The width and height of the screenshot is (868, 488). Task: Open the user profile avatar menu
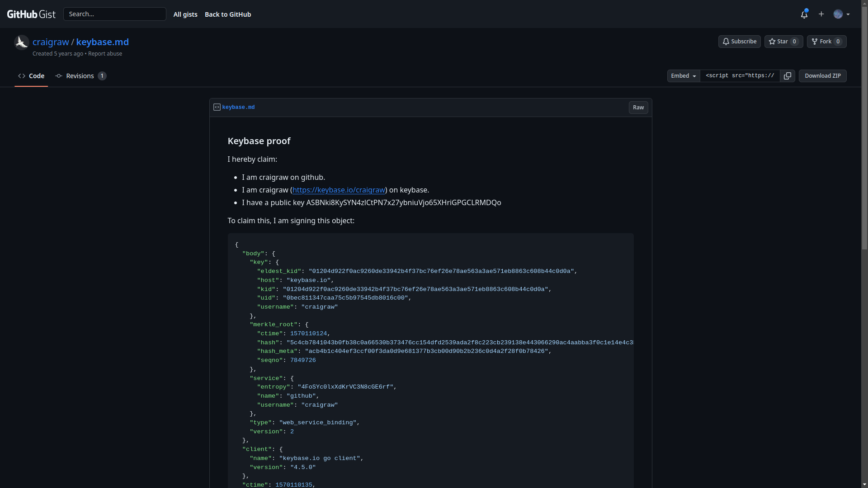tap(841, 14)
